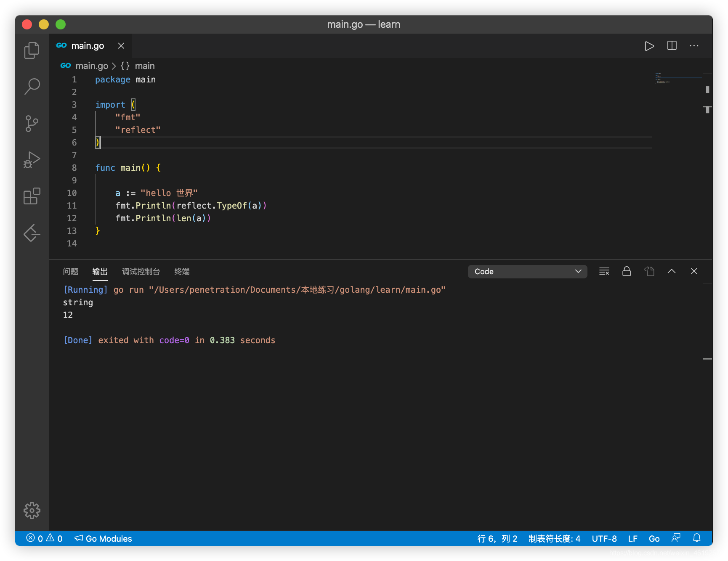Split the editor to the right

(x=672, y=45)
